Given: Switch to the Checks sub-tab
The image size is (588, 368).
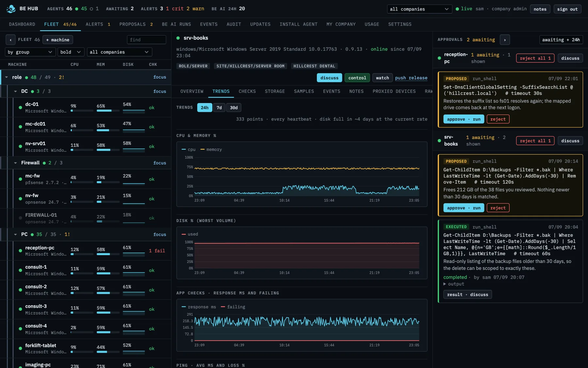Looking at the screenshot, I should coord(247,91).
